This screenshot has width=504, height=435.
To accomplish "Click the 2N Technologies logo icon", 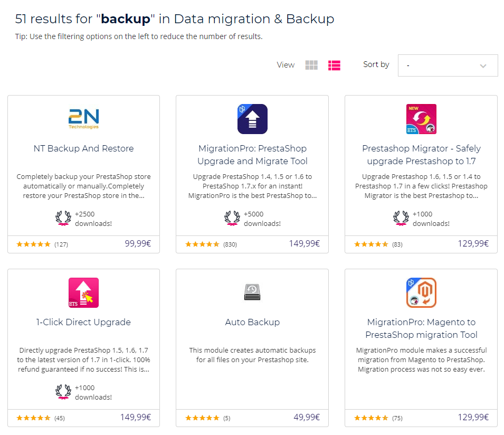I will (x=83, y=119).
